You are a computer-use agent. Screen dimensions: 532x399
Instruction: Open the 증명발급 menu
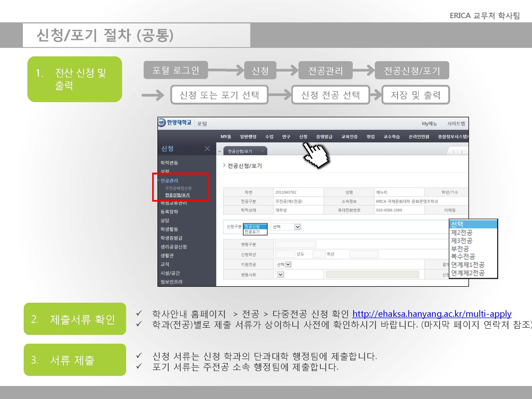tap(324, 136)
